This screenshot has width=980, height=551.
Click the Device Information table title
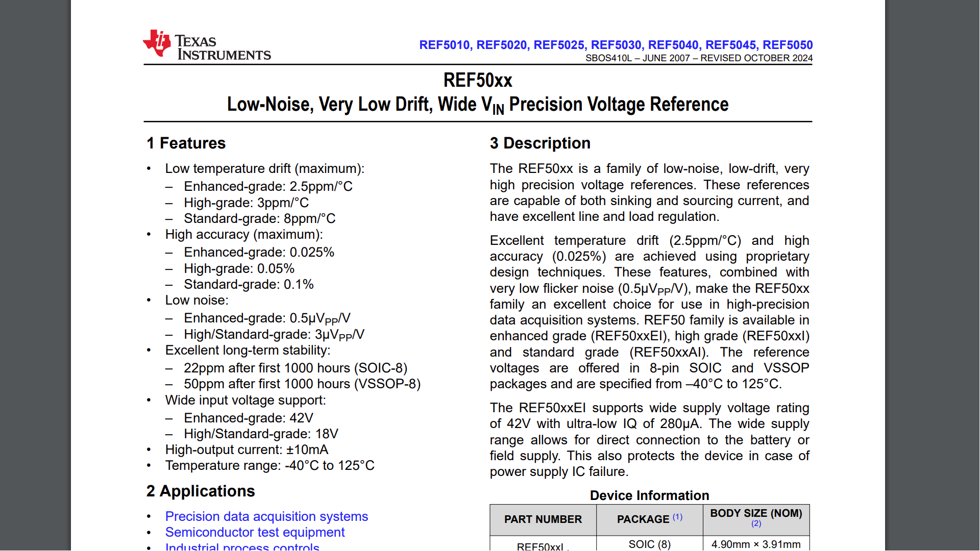click(x=649, y=495)
